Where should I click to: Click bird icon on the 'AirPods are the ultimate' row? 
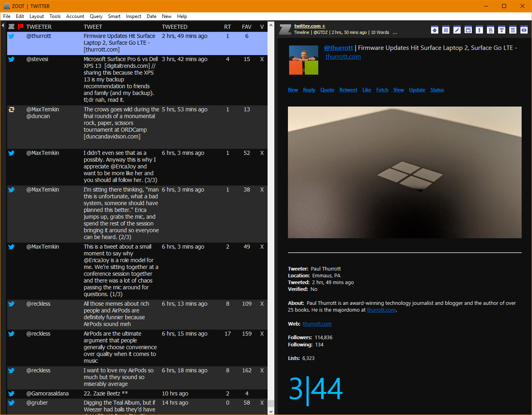click(12, 334)
